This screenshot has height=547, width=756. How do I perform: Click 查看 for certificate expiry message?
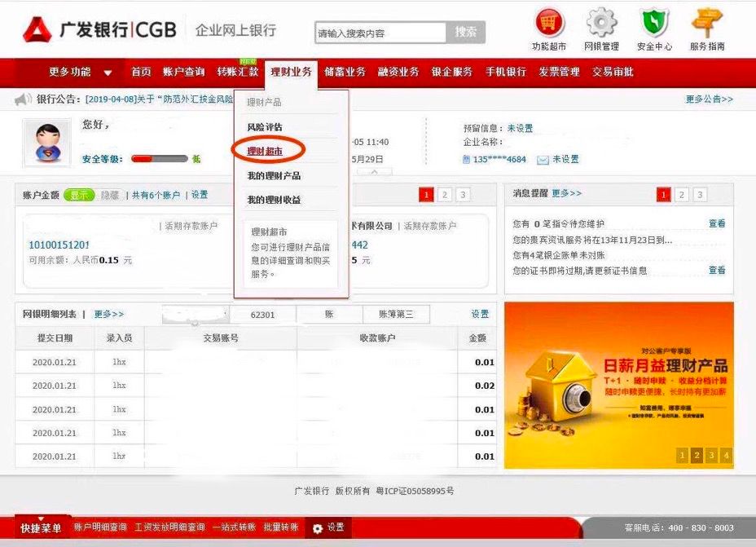[x=717, y=270]
